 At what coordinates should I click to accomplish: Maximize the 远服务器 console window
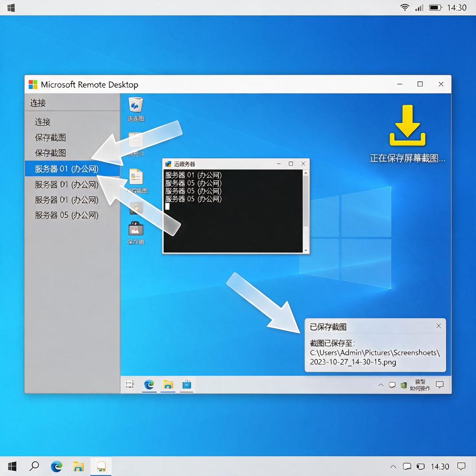291,164
